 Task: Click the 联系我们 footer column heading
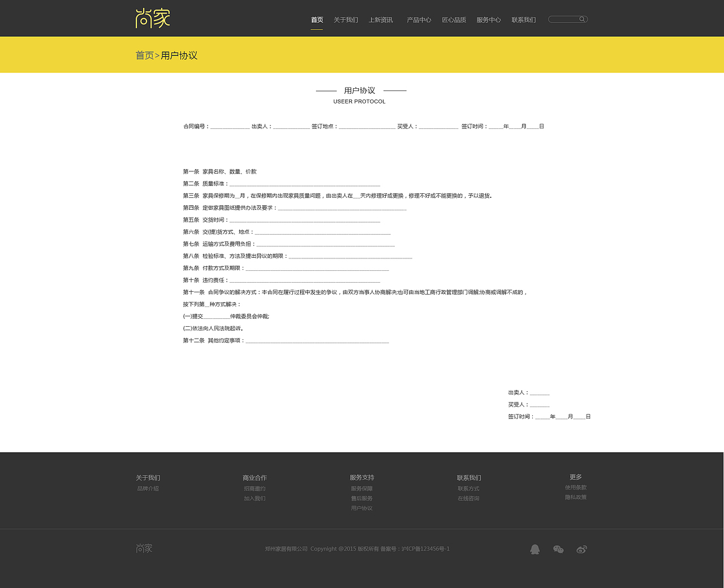tap(469, 478)
